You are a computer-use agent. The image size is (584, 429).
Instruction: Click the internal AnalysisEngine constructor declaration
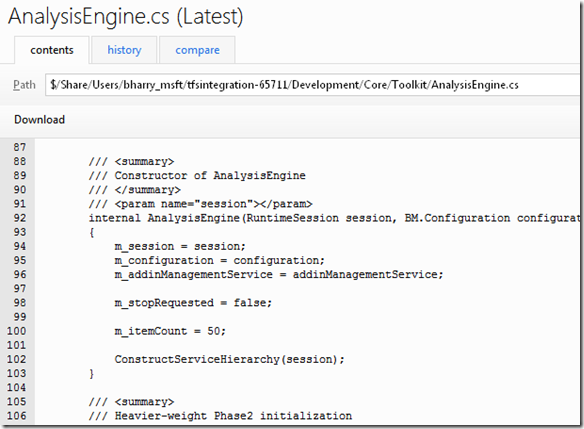click(x=334, y=218)
